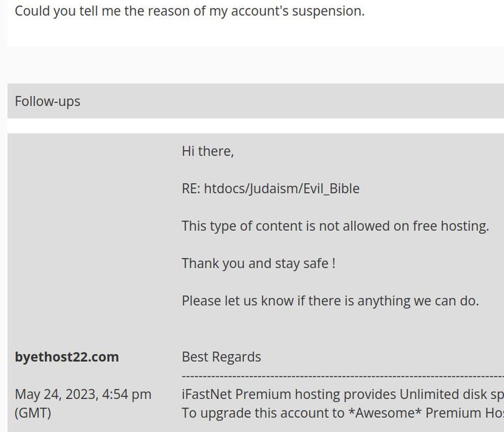Click the dashed signature separator line
Screen dimensions: 504x432
pos(343,375)
